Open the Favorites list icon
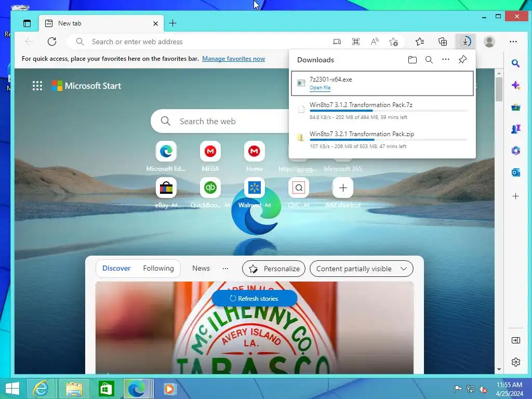 (420, 42)
